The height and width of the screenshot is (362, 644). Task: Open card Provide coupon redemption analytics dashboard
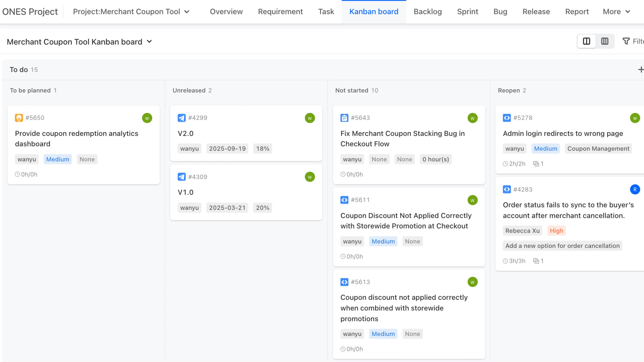pos(76,138)
